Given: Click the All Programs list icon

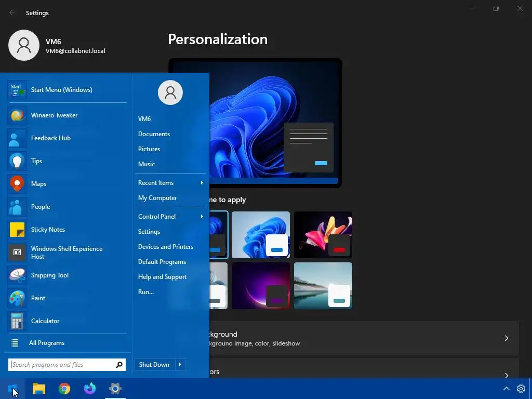Looking at the screenshot, I should (x=14, y=343).
